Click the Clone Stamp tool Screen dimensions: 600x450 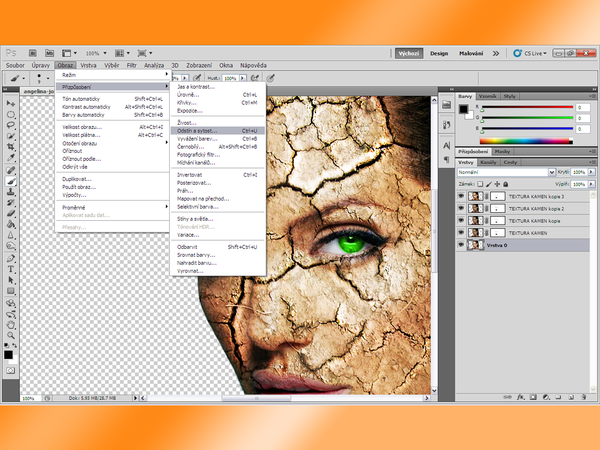pyautogui.click(x=10, y=191)
